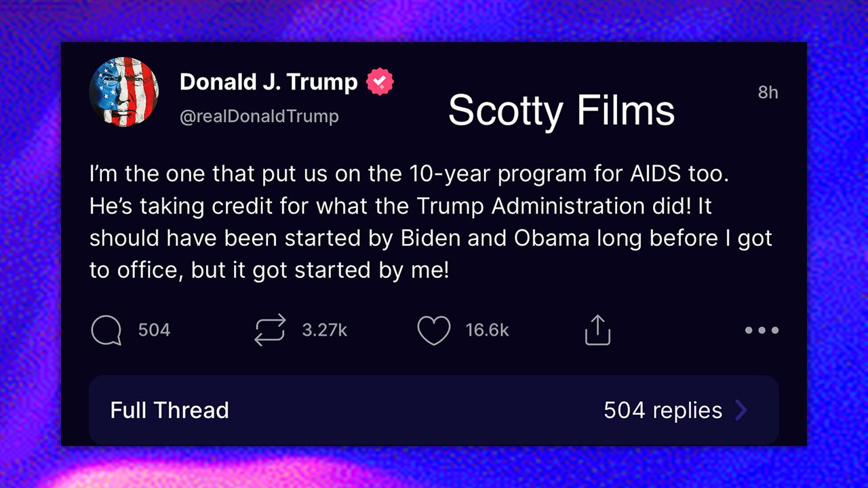
Task: Click the 3.27k repost count
Action: (x=325, y=330)
